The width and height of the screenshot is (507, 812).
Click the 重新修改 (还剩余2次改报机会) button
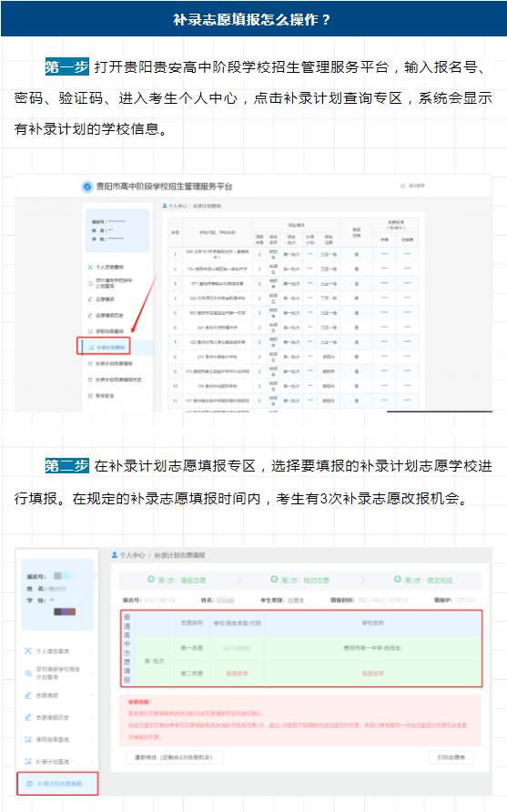click(x=175, y=757)
